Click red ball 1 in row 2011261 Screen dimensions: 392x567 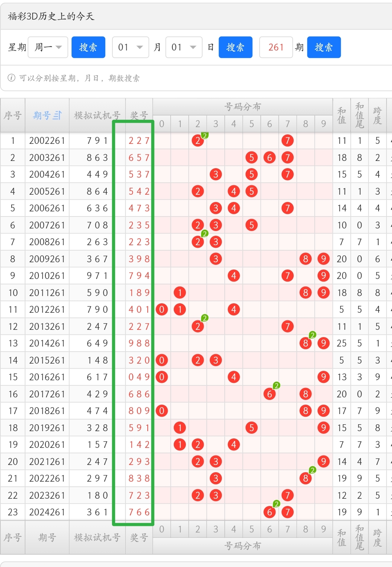[180, 293]
